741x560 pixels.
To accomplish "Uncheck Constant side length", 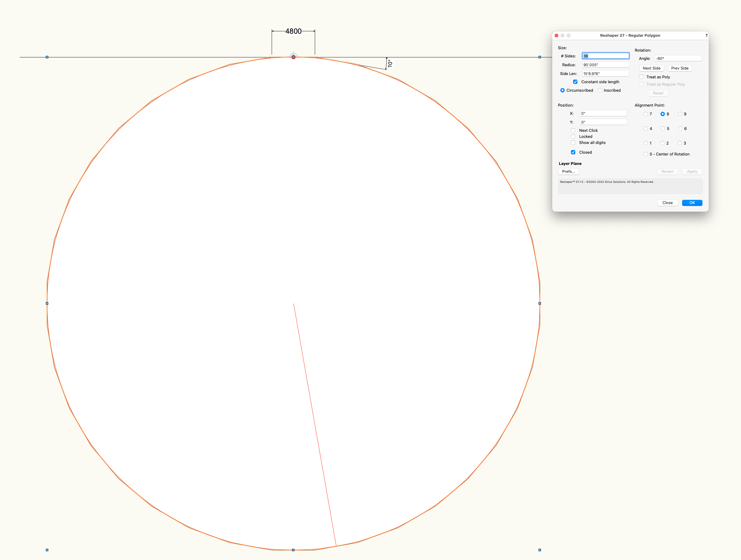I will coord(576,81).
